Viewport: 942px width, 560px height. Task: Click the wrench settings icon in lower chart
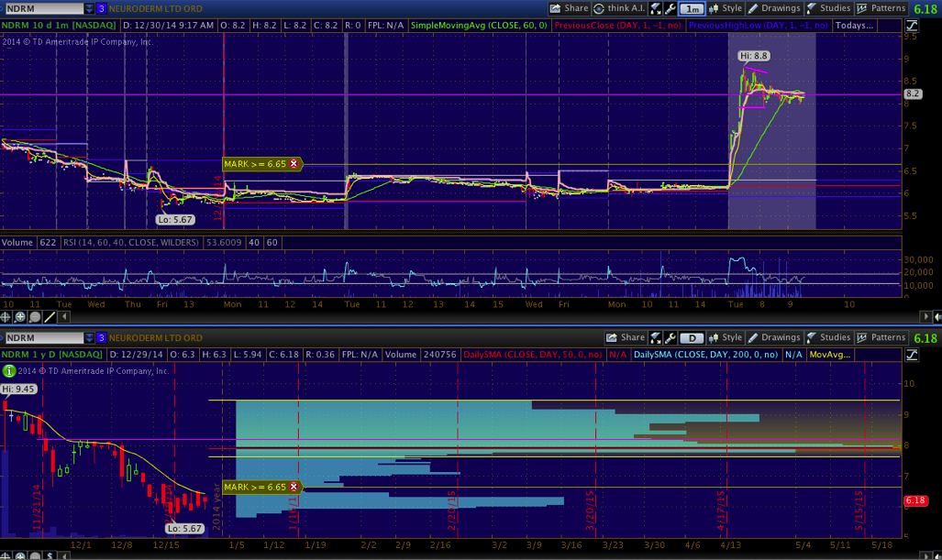tap(670, 337)
